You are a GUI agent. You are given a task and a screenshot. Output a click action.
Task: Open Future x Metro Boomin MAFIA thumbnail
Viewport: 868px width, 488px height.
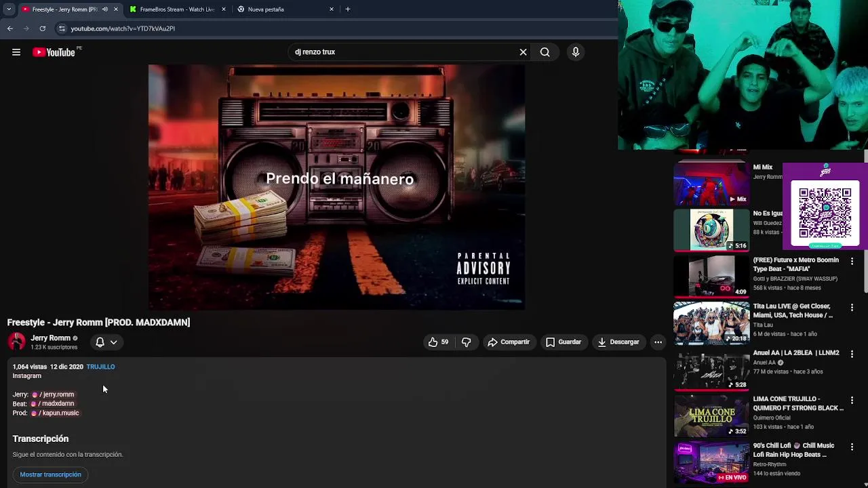point(711,277)
